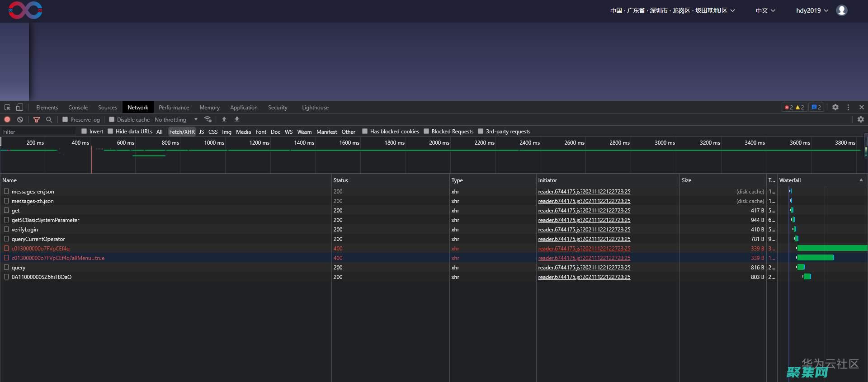Image resolution: width=868 pixels, height=382 pixels.
Task: Click the inspect element picker icon
Action: (x=7, y=108)
